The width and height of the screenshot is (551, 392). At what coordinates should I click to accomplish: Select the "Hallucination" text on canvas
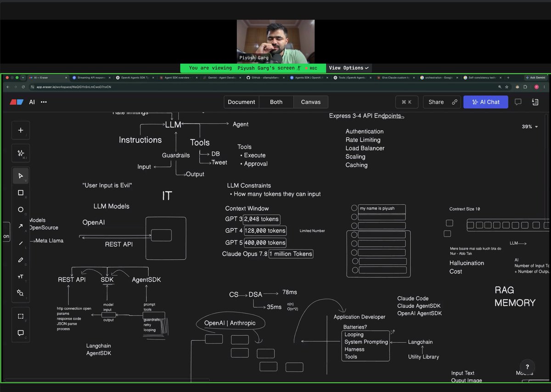tap(467, 263)
